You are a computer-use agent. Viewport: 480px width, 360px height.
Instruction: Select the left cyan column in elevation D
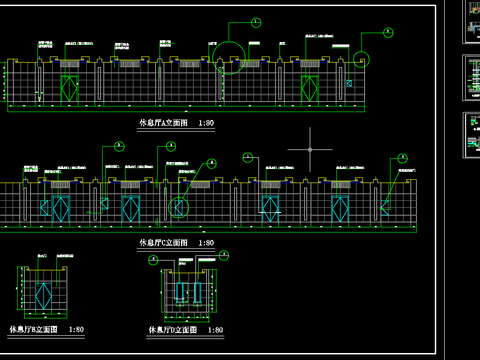pyautogui.click(x=180, y=293)
